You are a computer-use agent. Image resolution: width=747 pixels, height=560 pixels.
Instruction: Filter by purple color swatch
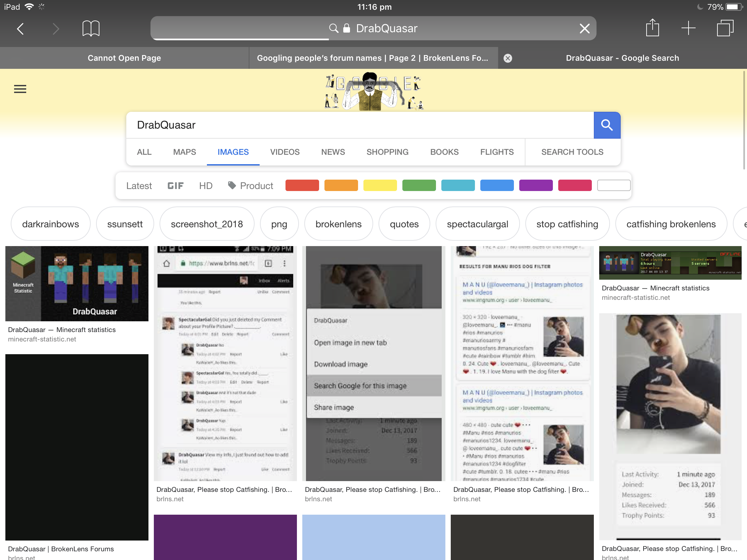pos(536,185)
